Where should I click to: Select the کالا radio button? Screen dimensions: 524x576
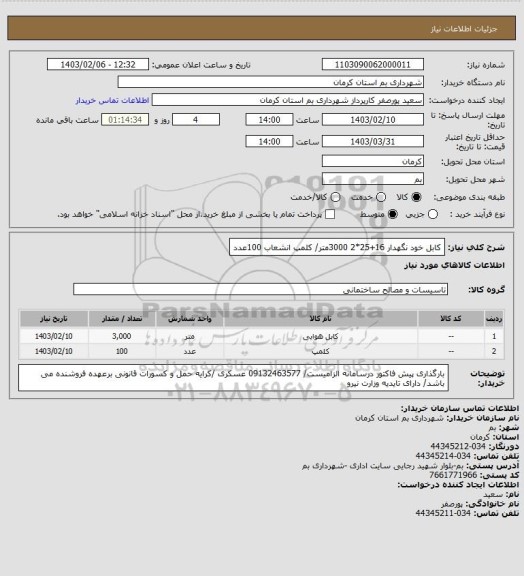[x=416, y=197]
